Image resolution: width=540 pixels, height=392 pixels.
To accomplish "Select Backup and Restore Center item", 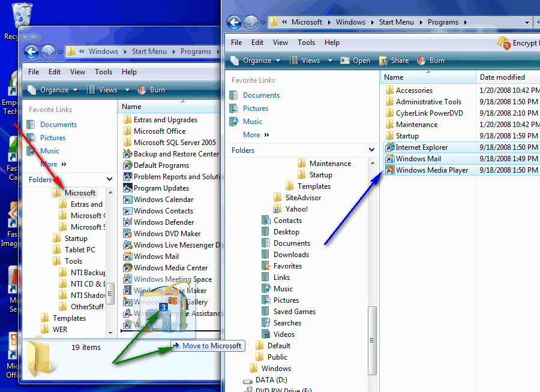I will (x=171, y=154).
